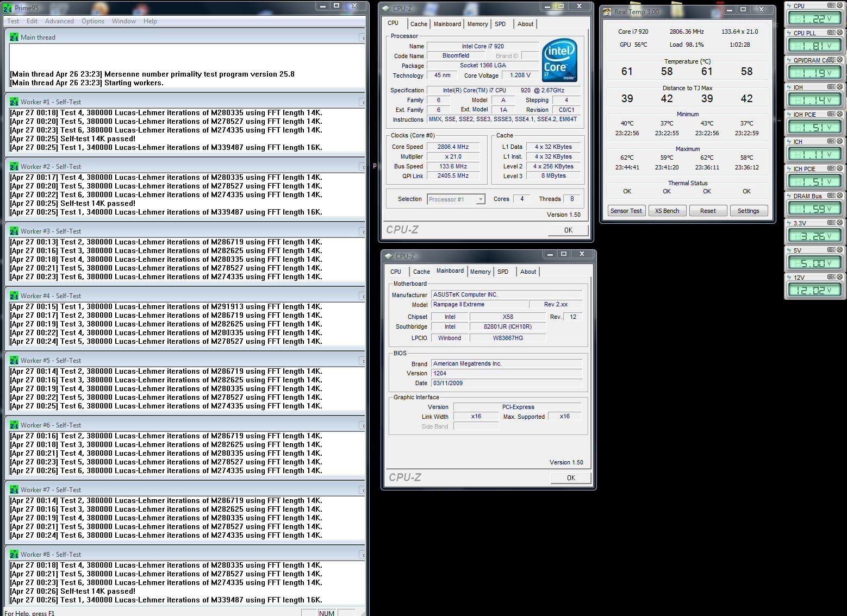Open the Window menu in Prime95
This screenshot has height=616, width=847.
[124, 21]
